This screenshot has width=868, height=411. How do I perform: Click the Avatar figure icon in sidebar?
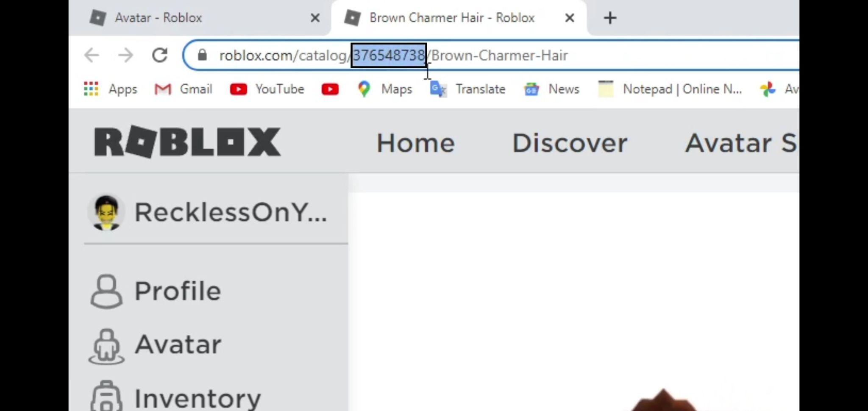pyautogui.click(x=106, y=347)
